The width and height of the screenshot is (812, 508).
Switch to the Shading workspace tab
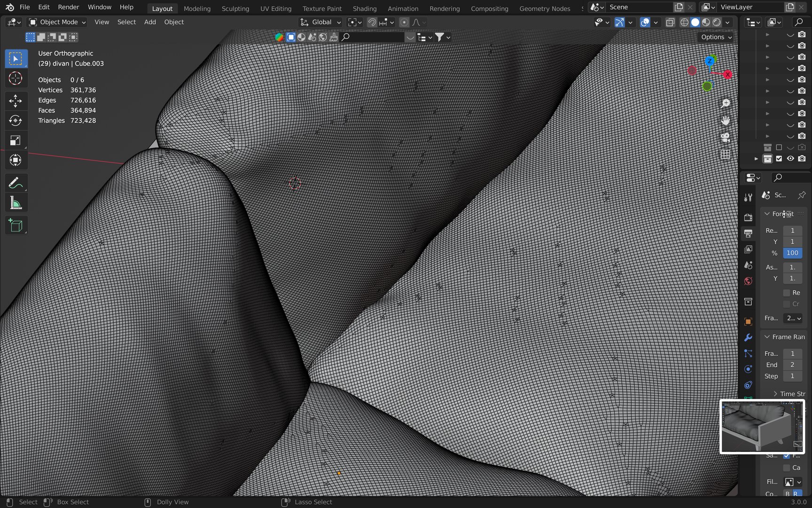click(365, 8)
